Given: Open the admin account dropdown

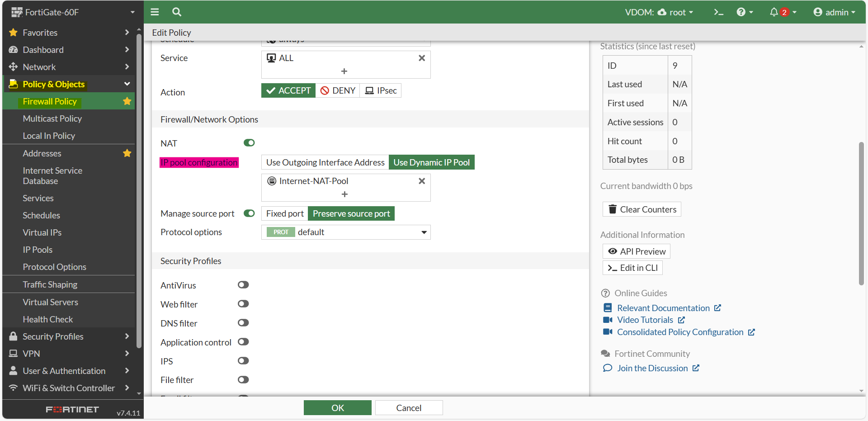Looking at the screenshot, I should [x=834, y=12].
